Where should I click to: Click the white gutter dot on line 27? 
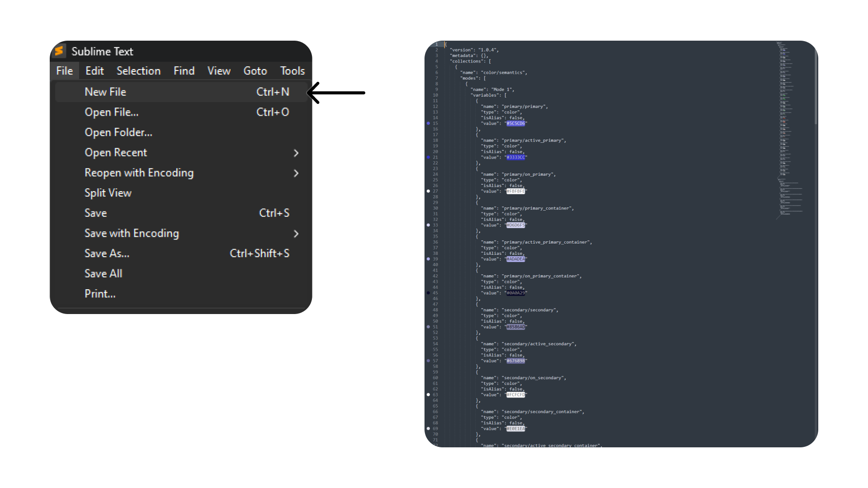tap(429, 191)
